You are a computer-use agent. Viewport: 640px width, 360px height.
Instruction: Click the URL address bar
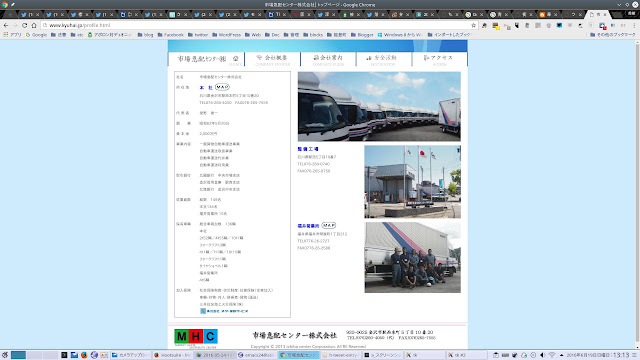(x=259, y=25)
